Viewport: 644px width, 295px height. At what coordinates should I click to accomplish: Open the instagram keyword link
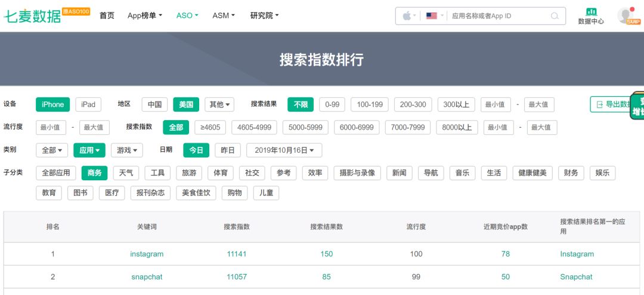pos(147,254)
